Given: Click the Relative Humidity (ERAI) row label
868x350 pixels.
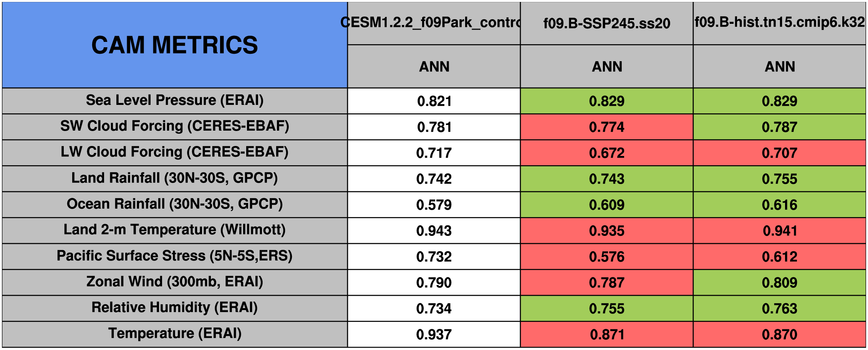Looking at the screenshot, I should tap(175, 307).
